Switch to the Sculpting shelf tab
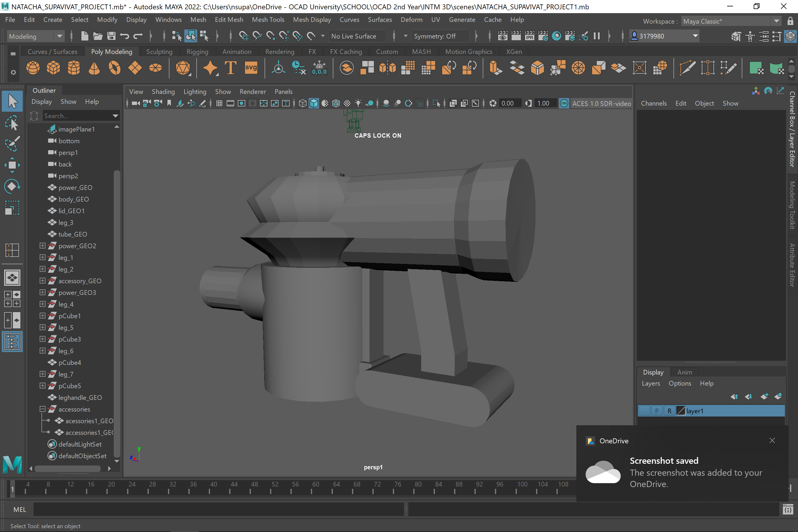Screen dimensions: 798x532 (159, 52)
